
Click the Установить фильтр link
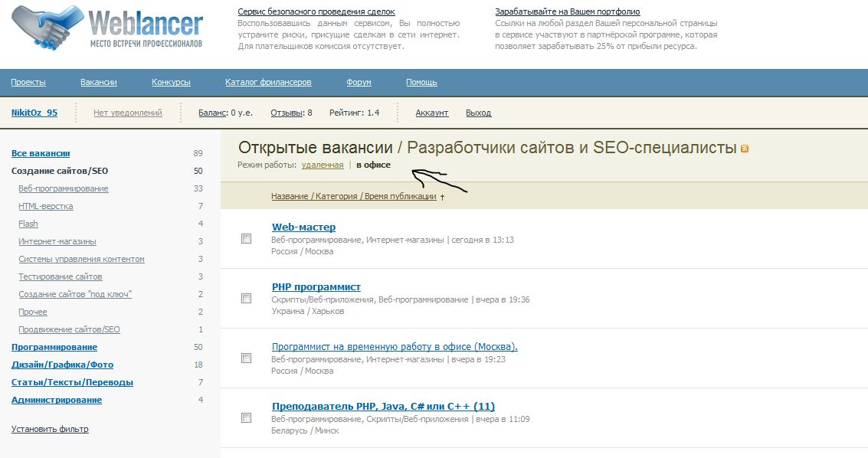coord(50,429)
